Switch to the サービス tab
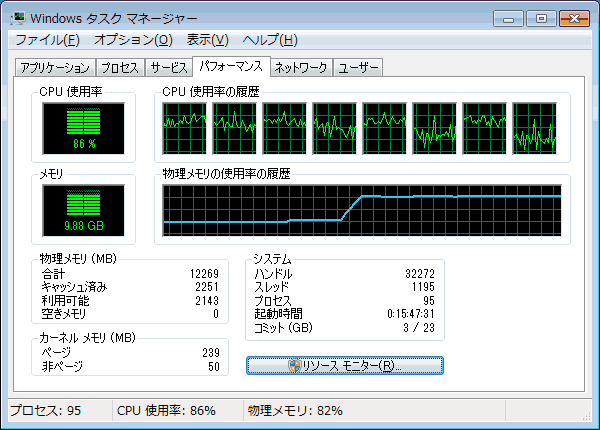 point(169,68)
